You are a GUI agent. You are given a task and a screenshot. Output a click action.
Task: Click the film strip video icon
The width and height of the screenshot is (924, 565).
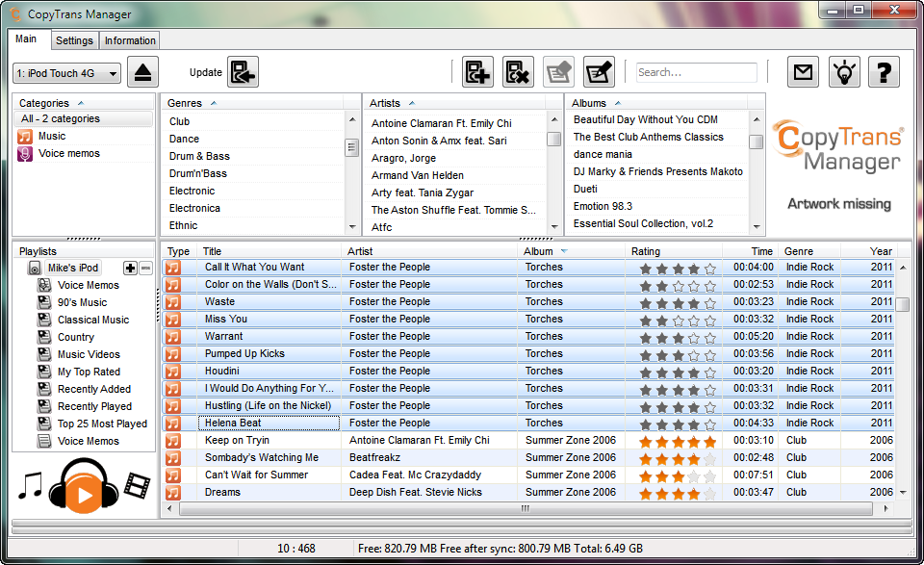tap(137, 485)
